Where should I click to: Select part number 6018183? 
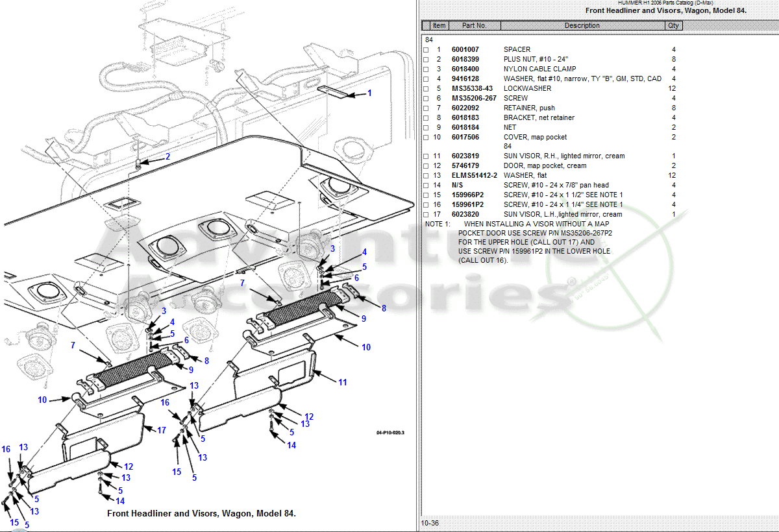[465, 118]
